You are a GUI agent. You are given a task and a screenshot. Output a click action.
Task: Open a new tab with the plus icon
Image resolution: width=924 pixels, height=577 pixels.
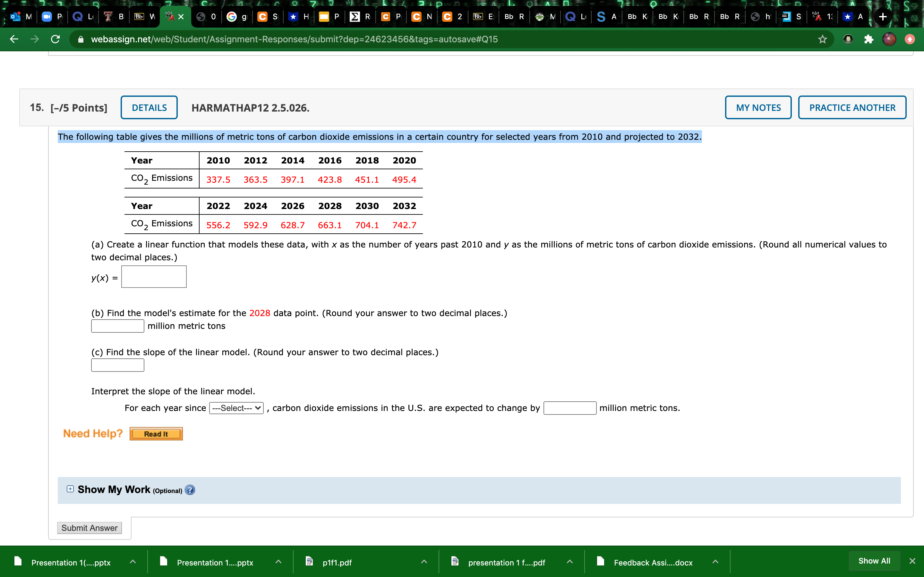point(883,17)
